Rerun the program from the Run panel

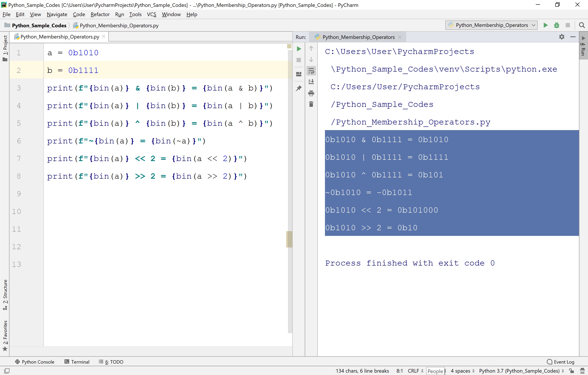(299, 49)
